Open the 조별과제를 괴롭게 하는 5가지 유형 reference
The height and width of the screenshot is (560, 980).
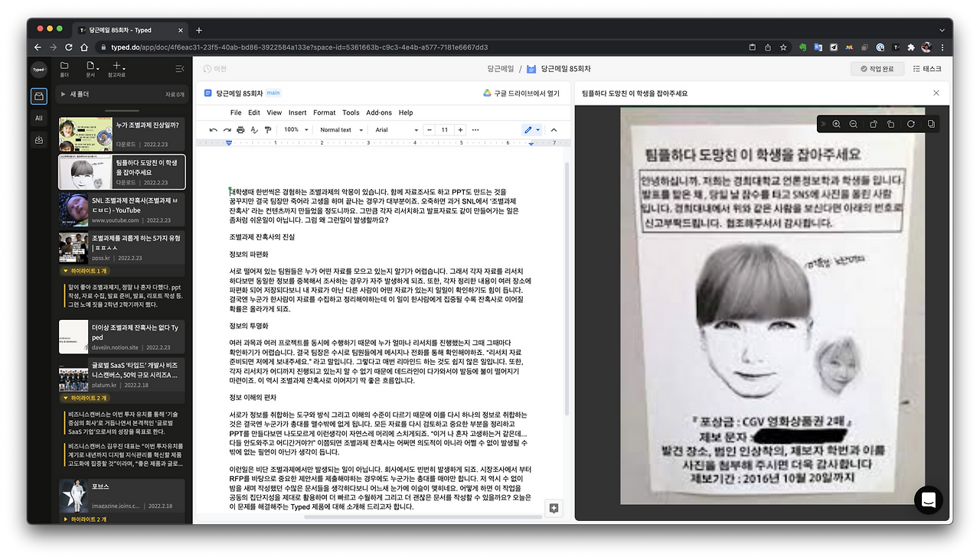click(x=122, y=247)
